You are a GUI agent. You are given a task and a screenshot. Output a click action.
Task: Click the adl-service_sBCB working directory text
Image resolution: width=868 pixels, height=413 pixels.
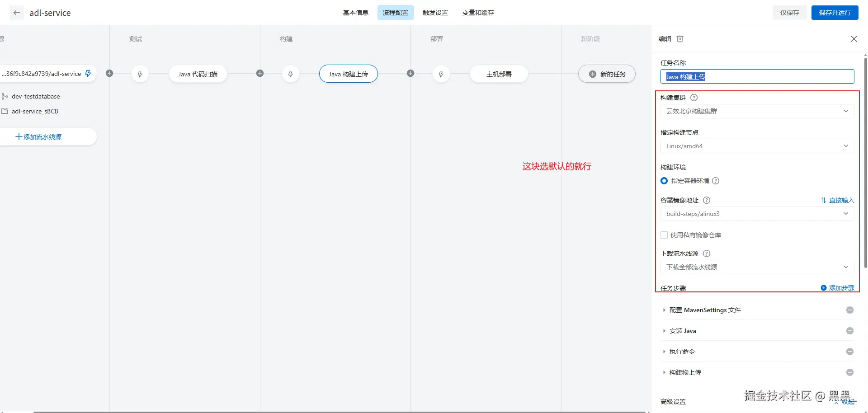tap(35, 111)
